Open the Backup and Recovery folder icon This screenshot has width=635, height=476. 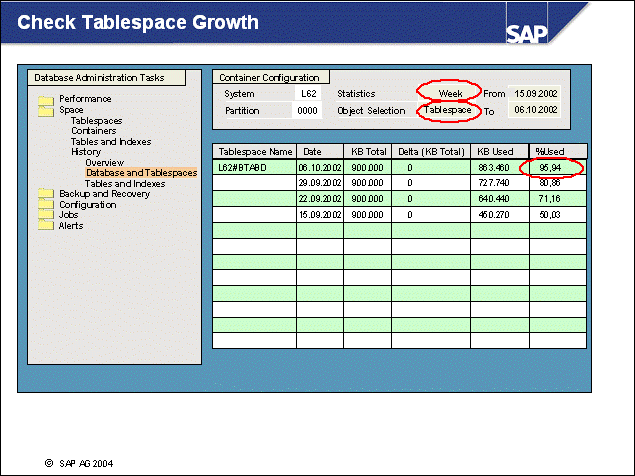coord(45,194)
